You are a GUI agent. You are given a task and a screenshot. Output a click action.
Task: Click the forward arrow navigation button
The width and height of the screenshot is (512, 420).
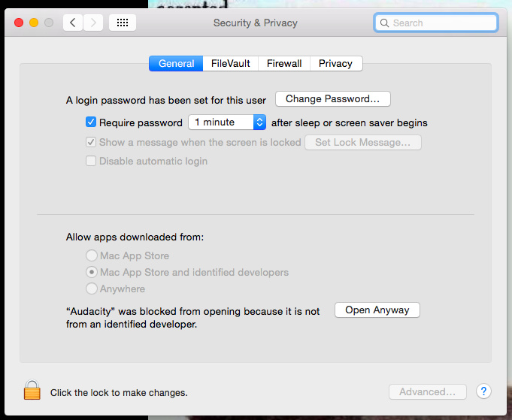[x=93, y=23]
